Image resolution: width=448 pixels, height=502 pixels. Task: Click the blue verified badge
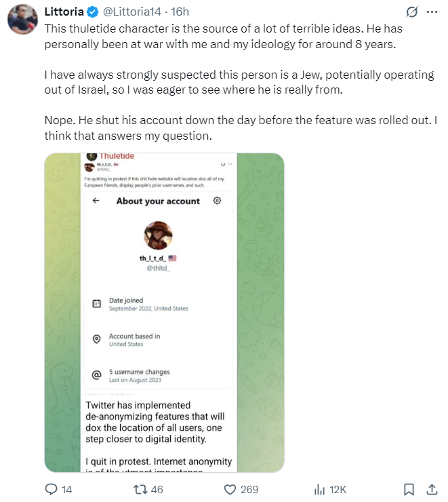tap(92, 12)
